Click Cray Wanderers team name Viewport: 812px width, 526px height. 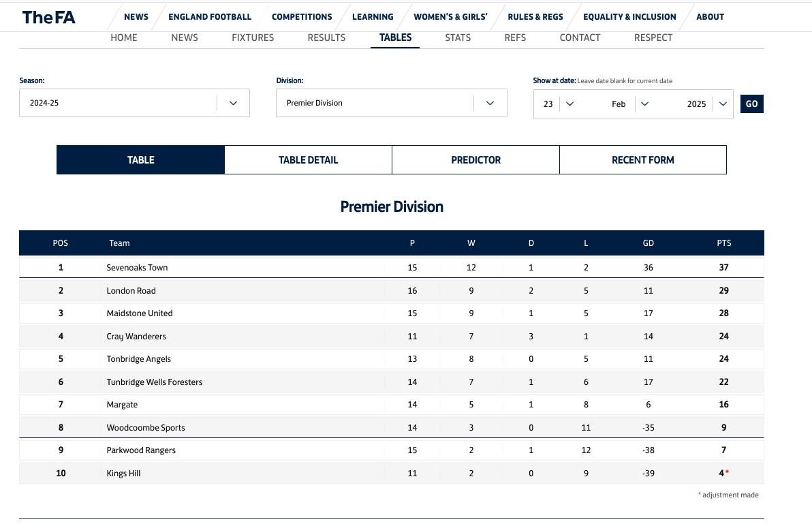(x=136, y=337)
